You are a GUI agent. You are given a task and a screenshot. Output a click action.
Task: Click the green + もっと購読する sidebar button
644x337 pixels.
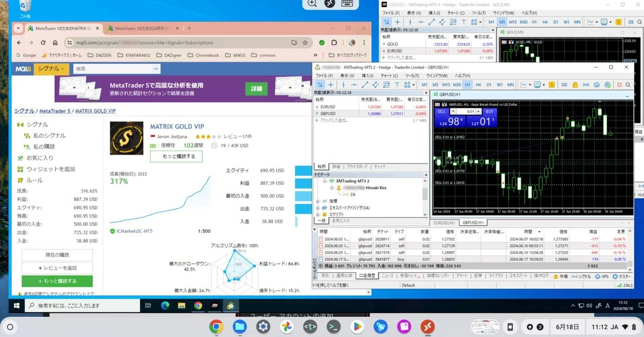[x=57, y=281]
